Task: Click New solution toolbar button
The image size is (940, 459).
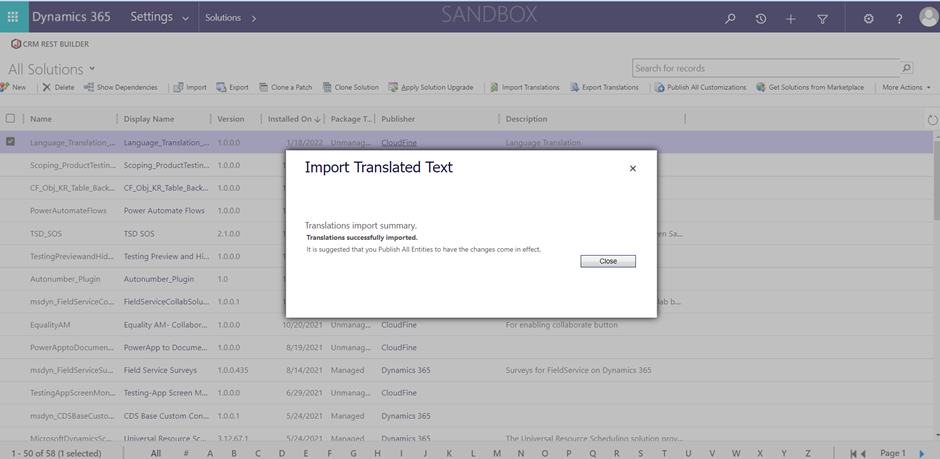Action: click(x=13, y=87)
